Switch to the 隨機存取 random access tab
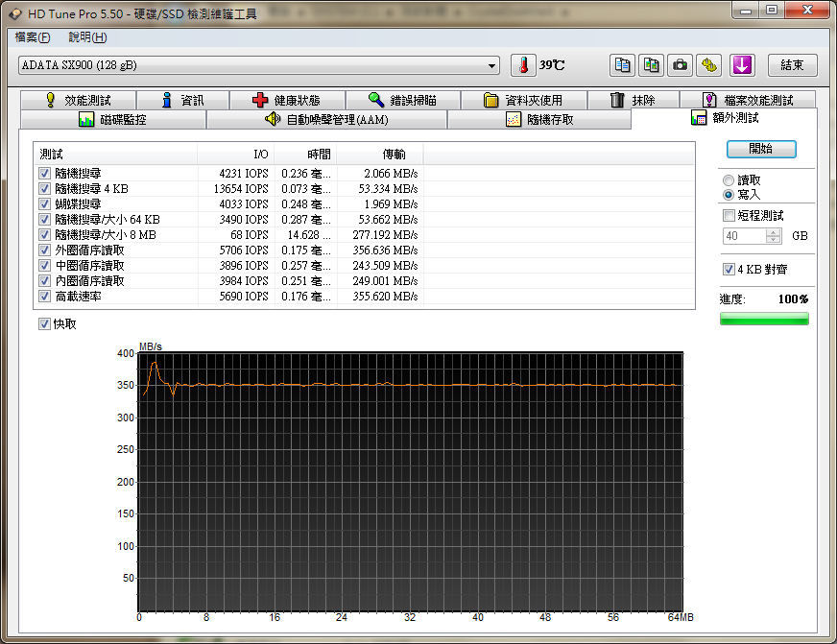Viewport: 837px width, 644px height. [x=539, y=120]
